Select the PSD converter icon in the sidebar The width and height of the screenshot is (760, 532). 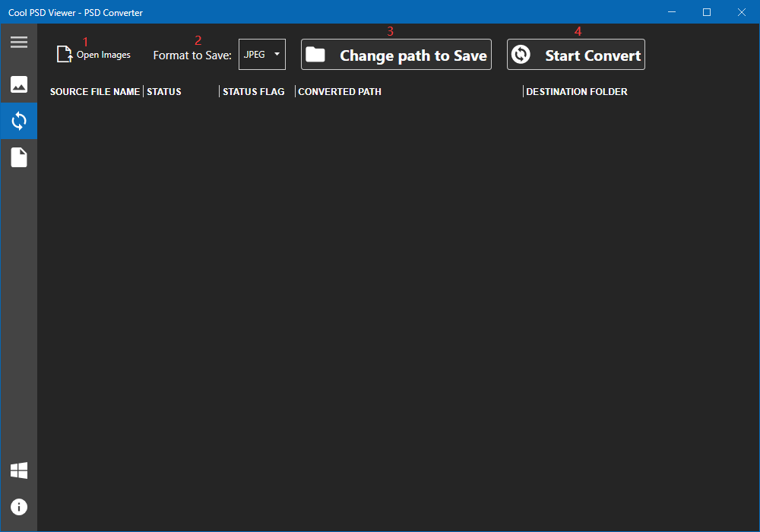pos(19,121)
